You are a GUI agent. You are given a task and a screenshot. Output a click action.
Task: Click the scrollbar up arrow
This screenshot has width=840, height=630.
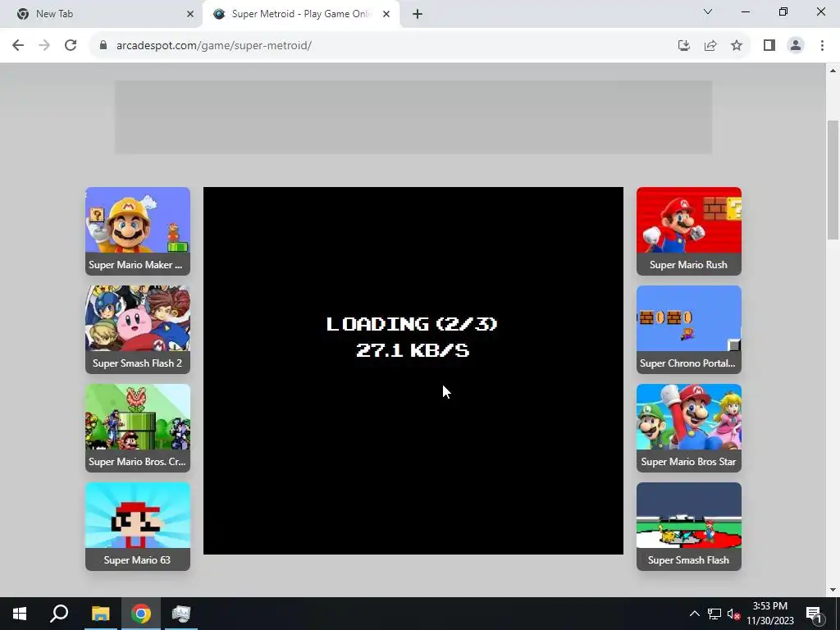tap(833, 71)
